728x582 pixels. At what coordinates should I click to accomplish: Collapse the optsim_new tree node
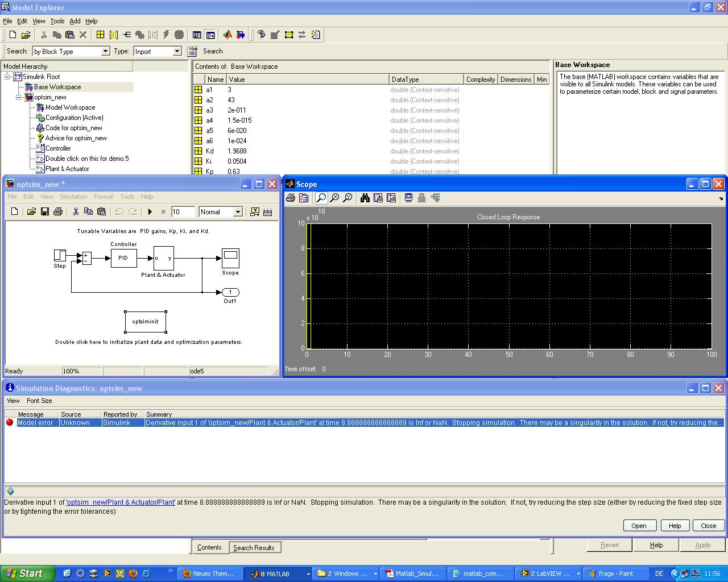[x=19, y=97]
